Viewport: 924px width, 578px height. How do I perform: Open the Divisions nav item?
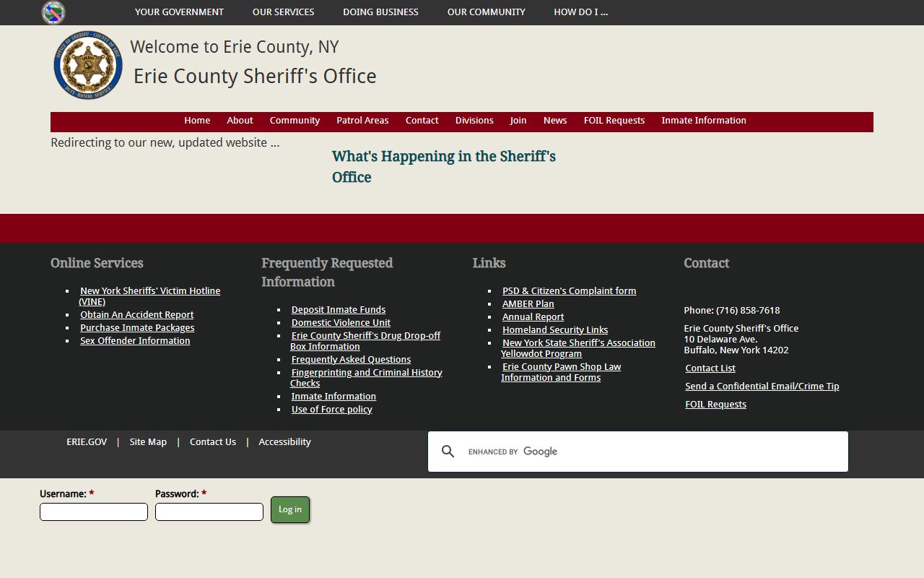(474, 121)
